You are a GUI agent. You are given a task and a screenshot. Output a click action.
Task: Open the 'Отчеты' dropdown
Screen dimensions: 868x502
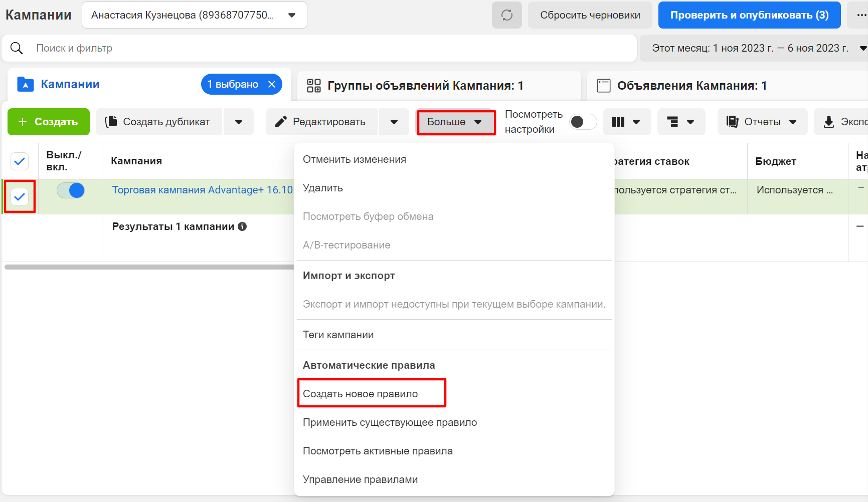(x=762, y=122)
